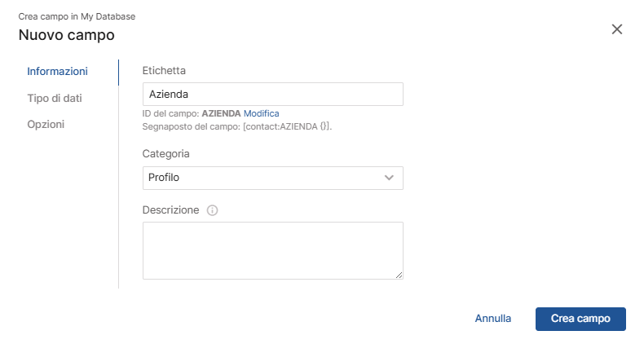The width and height of the screenshot is (644, 344).
Task: Click the Nuovo campo dialog title
Action: point(66,35)
